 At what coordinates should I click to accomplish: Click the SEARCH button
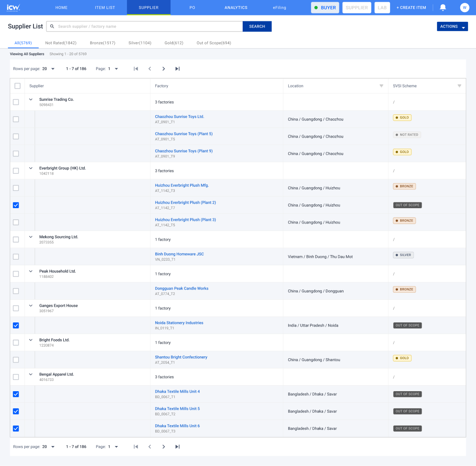pyautogui.click(x=257, y=26)
